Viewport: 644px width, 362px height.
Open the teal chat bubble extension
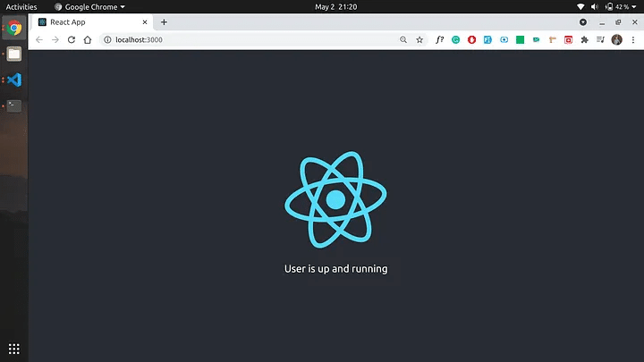[536, 40]
